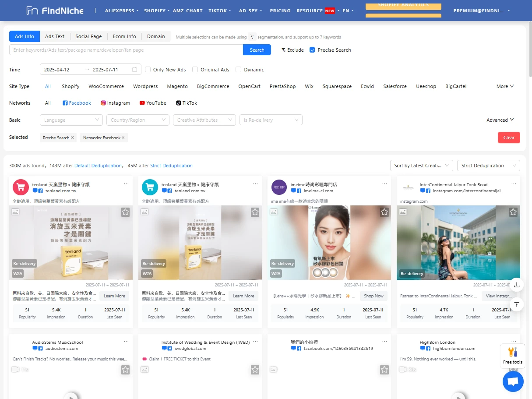Favorite the imeime ad with star icon
This screenshot has width=532, height=399.
384,212
